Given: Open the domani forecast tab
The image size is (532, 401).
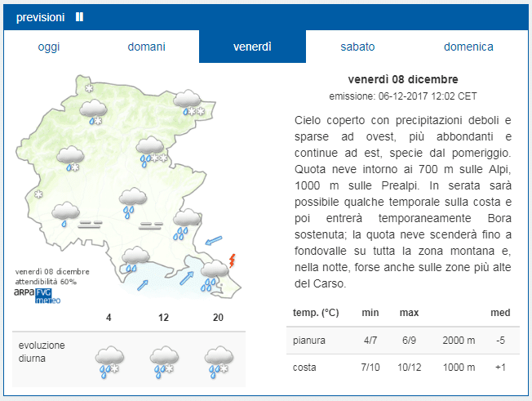Looking at the screenshot, I should point(146,47).
